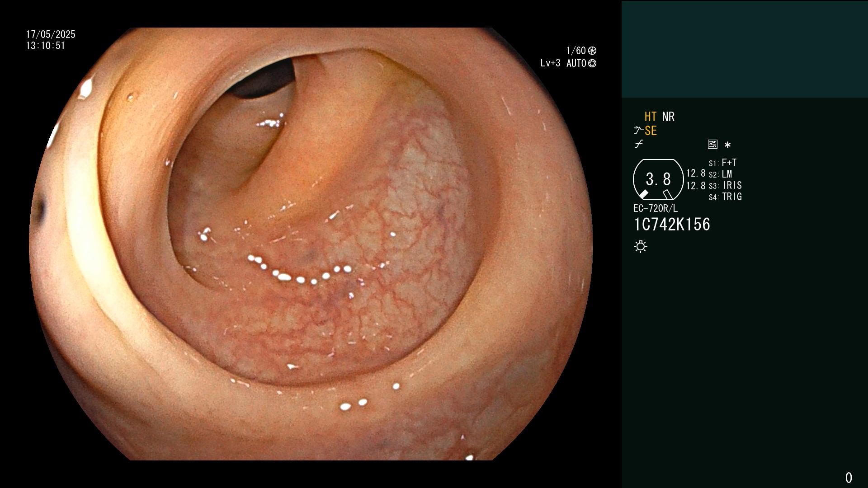Click the settings sliders icon
The image size is (868, 488).
coord(712,144)
